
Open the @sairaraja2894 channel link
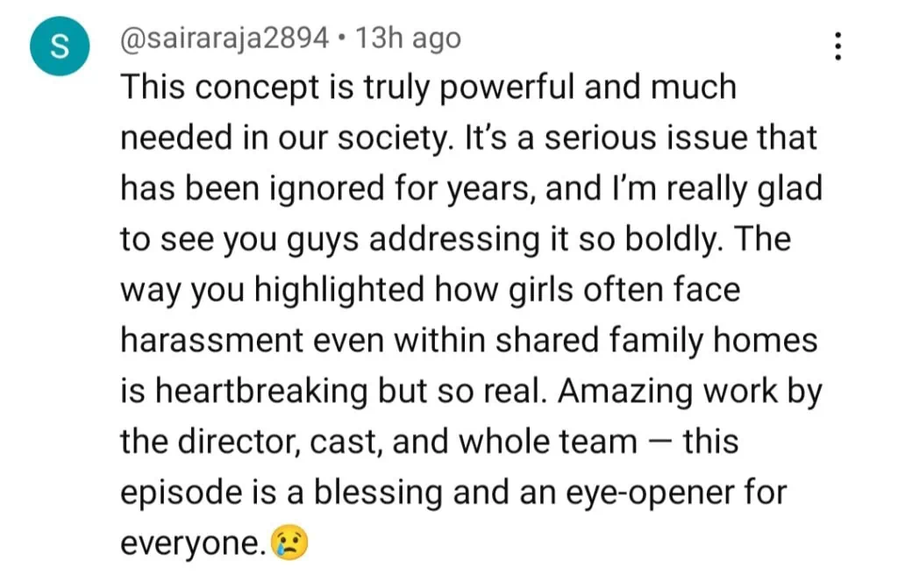223,39
